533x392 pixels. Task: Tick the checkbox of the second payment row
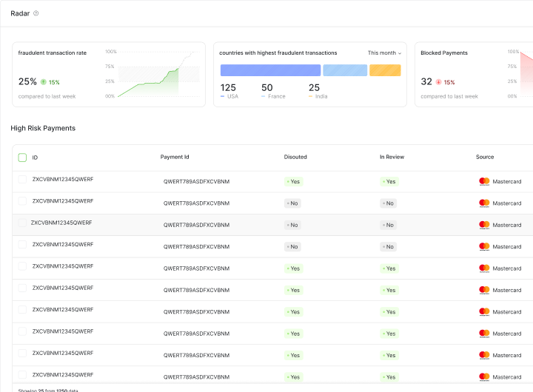click(x=22, y=201)
